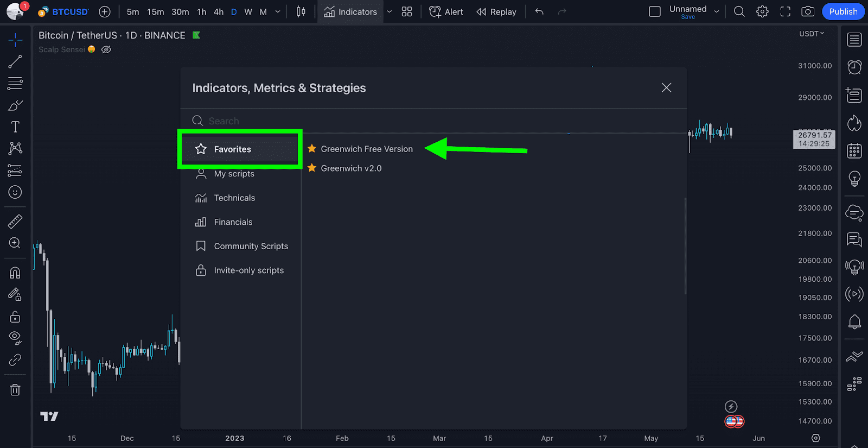This screenshot has height=448, width=868.
Task: Activate the zoom in tool
Action: [x=15, y=243]
